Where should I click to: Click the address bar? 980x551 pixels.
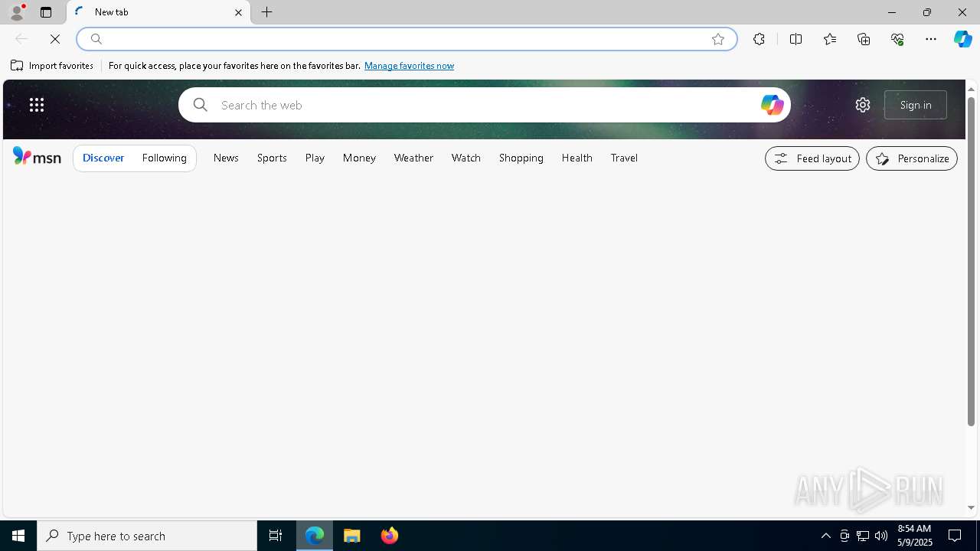406,39
